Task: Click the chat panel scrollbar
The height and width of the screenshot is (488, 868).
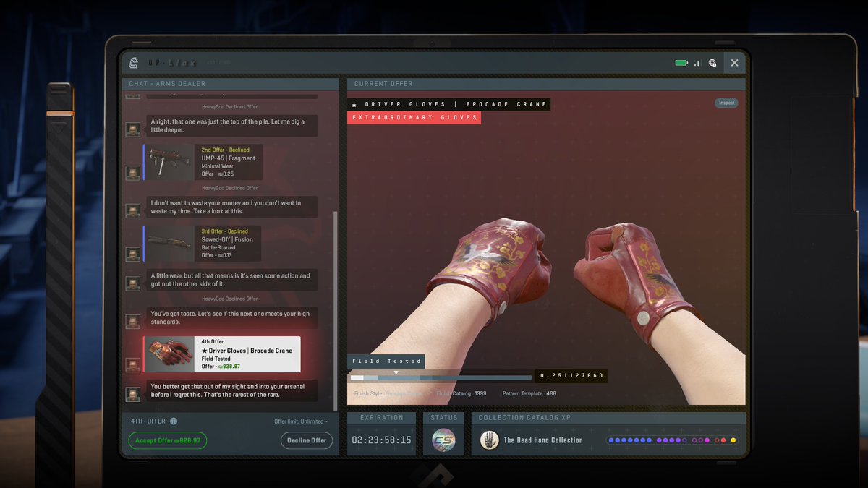Action: [x=335, y=311]
